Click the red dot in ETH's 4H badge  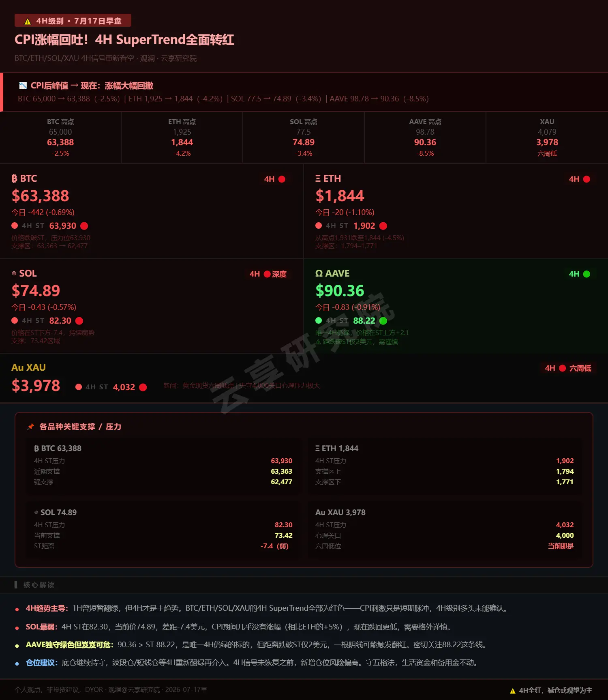587,179
